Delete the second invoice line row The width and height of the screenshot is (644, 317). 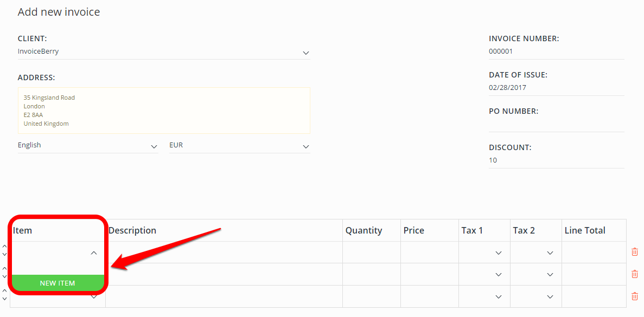point(635,274)
